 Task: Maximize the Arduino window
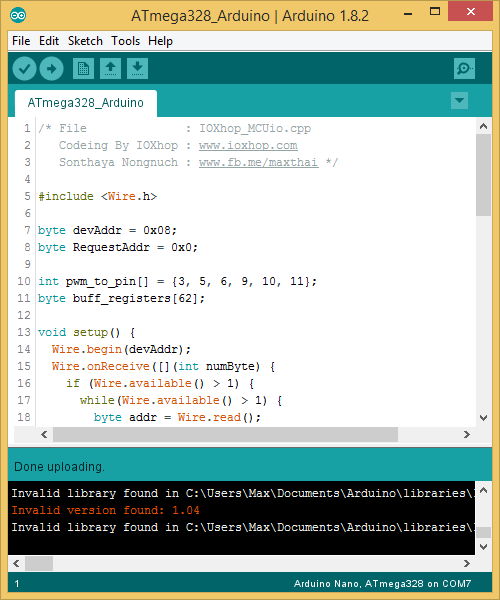pyautogui.click(x=435, y=11)
